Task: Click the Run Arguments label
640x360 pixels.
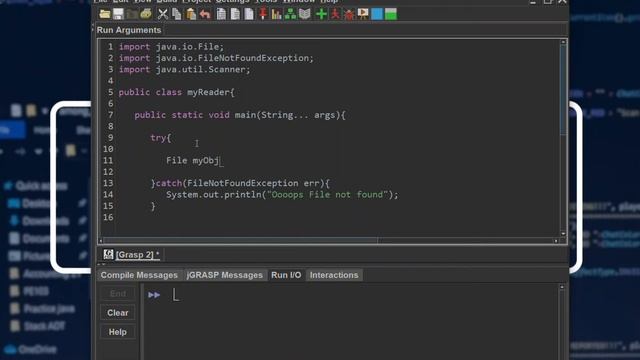Action: pos(129,30)
